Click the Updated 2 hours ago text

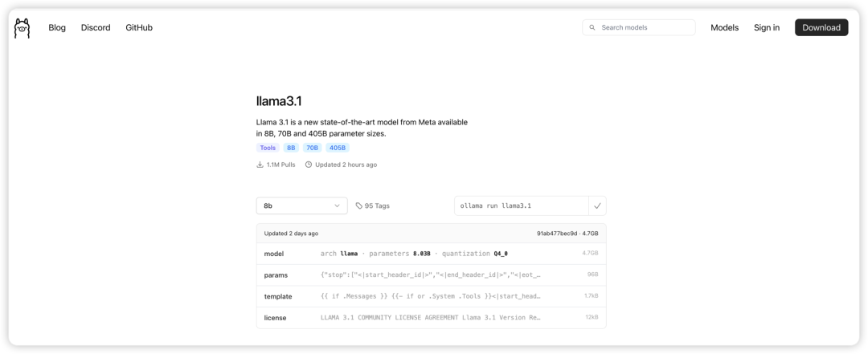(x=346, y=165)
